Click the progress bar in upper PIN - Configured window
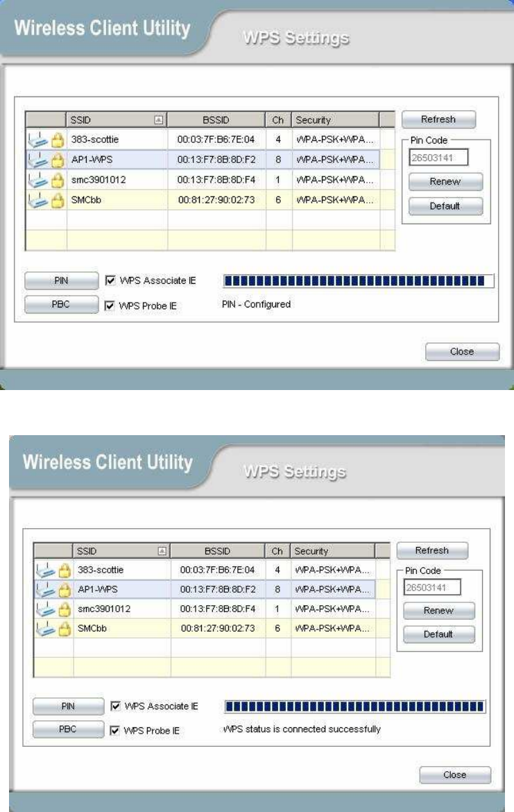 point(358,280)
